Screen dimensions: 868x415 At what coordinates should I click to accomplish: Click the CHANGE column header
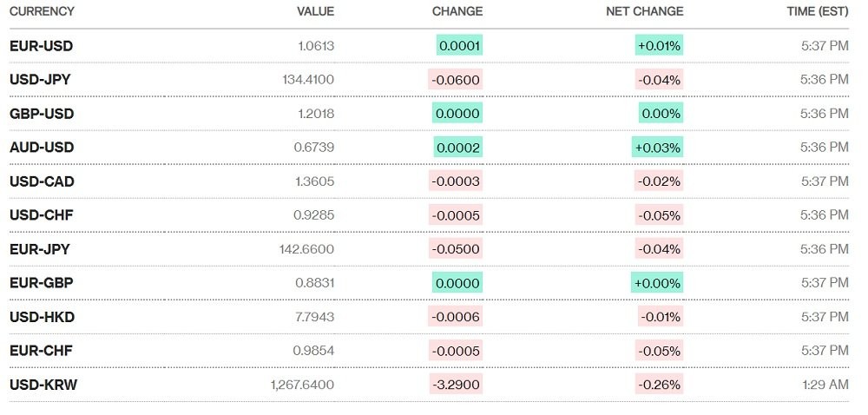(x=457, y=11)
